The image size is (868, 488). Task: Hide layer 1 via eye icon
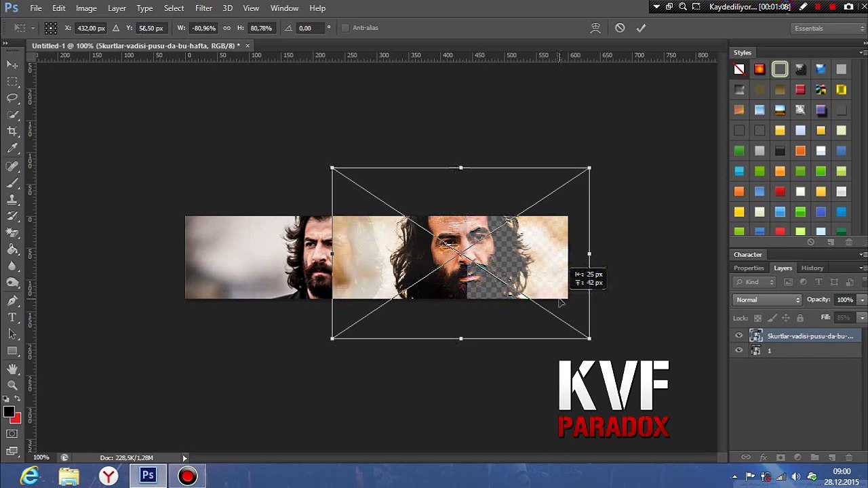point(738,350)
